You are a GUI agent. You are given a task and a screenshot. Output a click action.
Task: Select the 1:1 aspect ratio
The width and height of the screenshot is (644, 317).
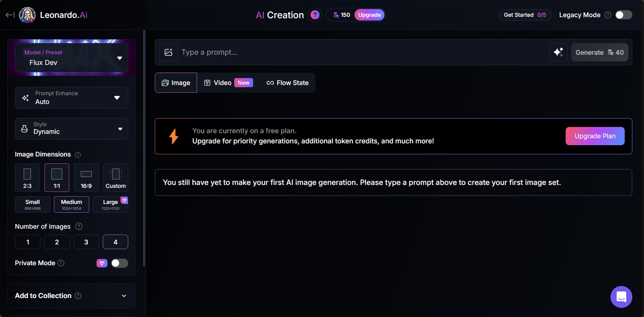pos(57,178)
